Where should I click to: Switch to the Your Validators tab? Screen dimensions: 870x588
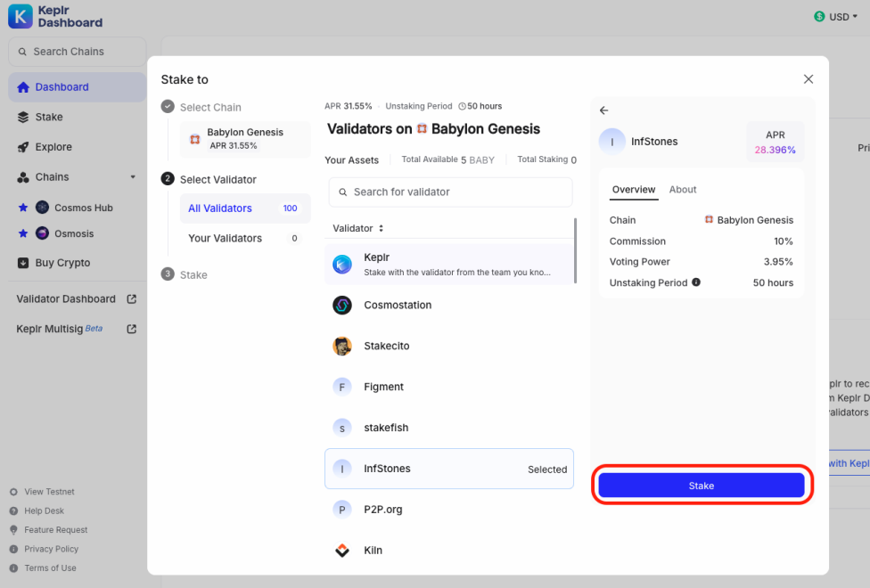point(245,239)
